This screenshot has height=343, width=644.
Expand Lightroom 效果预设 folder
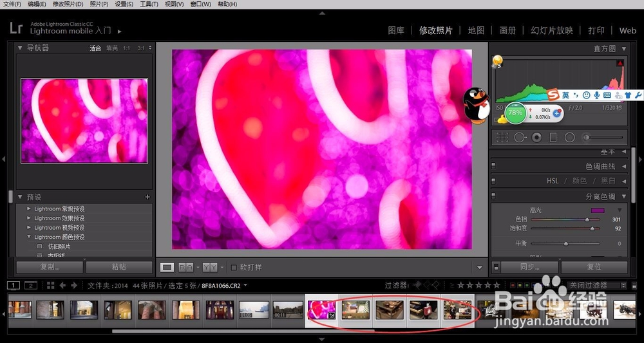[x=29, y=218]
